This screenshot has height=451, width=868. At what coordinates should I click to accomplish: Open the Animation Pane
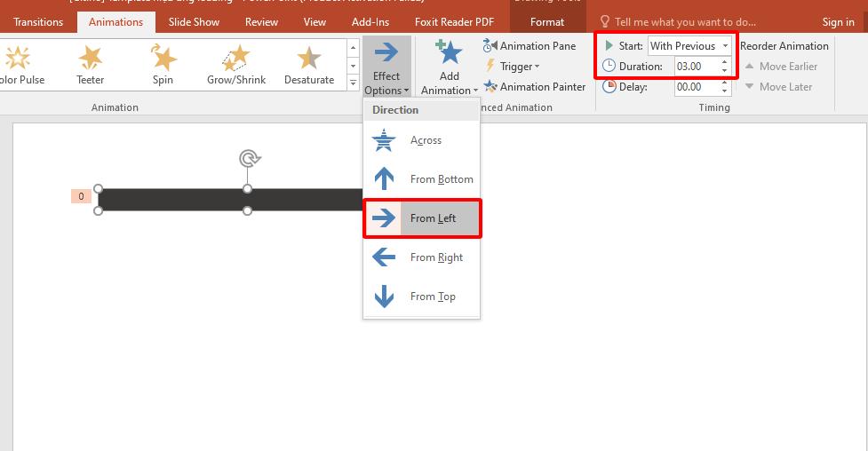pyautogui.click(x=530, y=46)
